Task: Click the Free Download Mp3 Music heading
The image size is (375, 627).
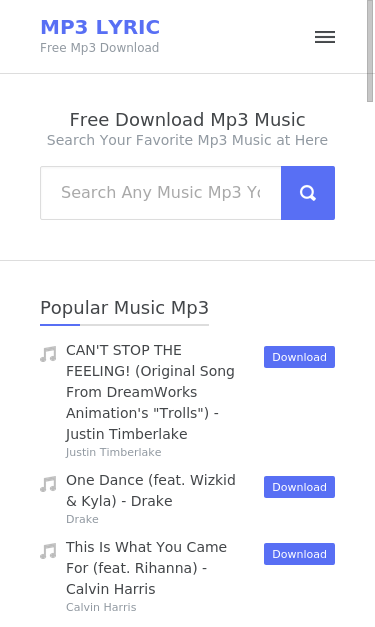Action: 188,120
